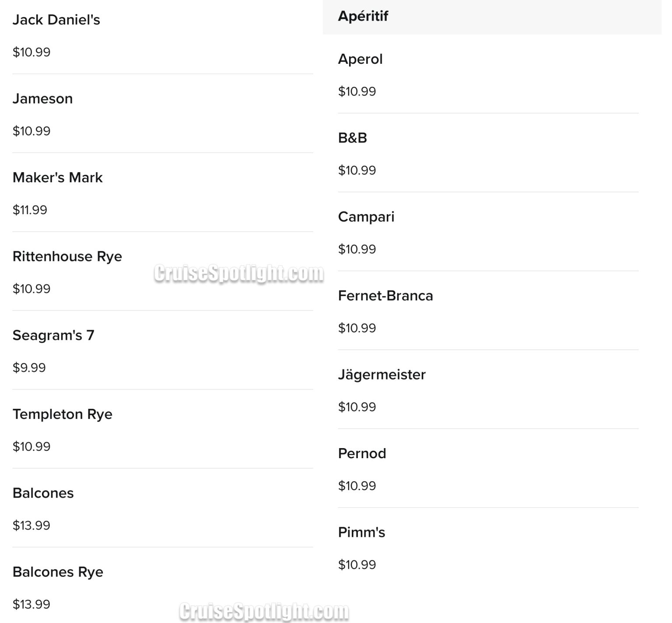Choose Campari from the menu

pos(366,217)
